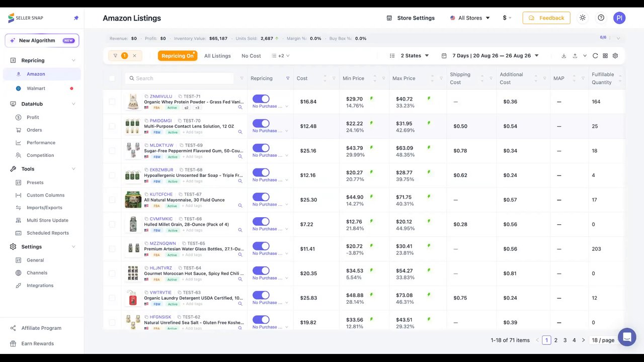The width and height of the screenshot is (644, 362).
Task: Open the 2 States dropdown
Action: 410,56
